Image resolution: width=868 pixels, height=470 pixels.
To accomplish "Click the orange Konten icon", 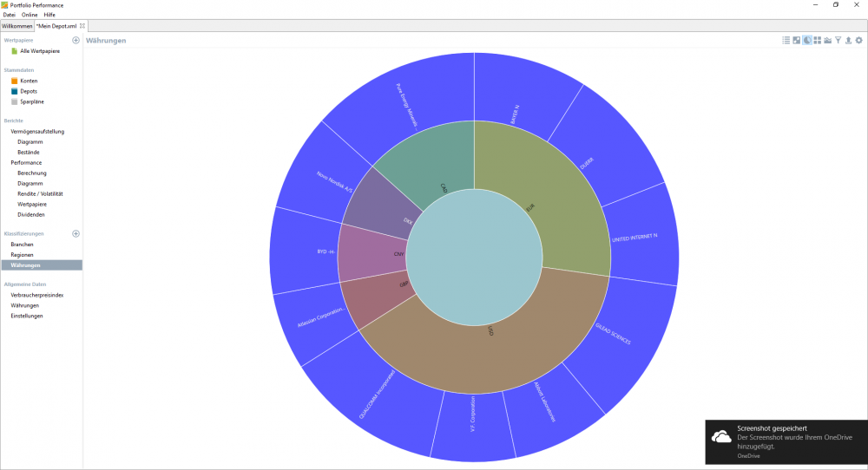I will [15, 81].
